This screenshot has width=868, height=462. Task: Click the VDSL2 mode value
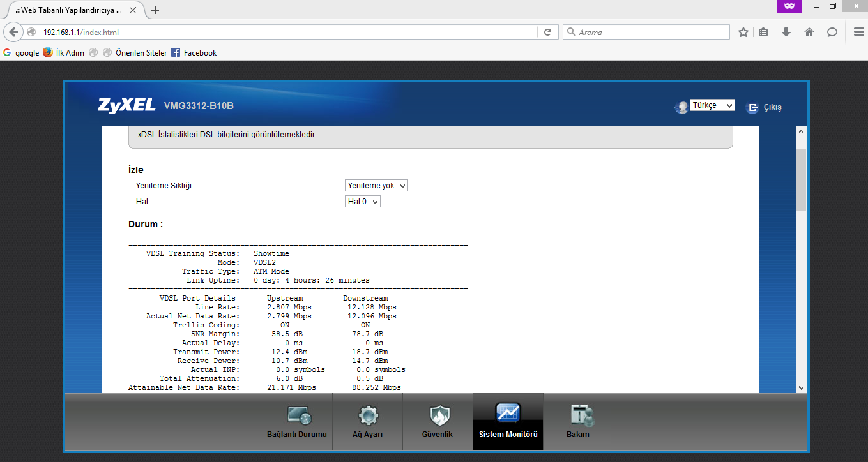click(264, 262)
